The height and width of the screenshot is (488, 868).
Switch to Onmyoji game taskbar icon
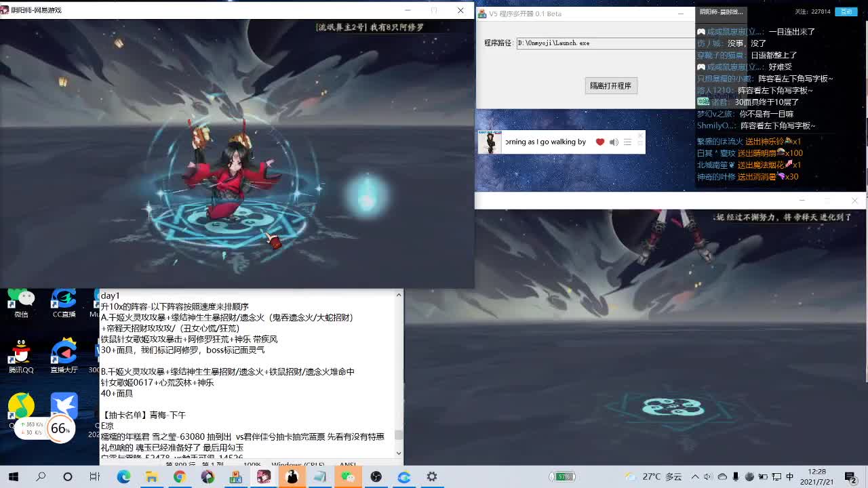[x=264, y=476]
